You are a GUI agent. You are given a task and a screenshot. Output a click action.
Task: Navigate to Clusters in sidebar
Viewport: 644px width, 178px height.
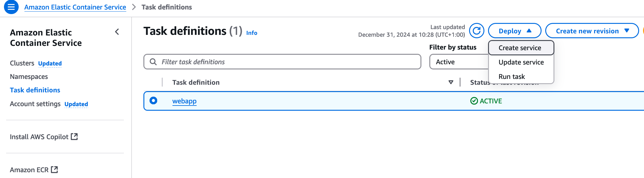pos(22,63)
